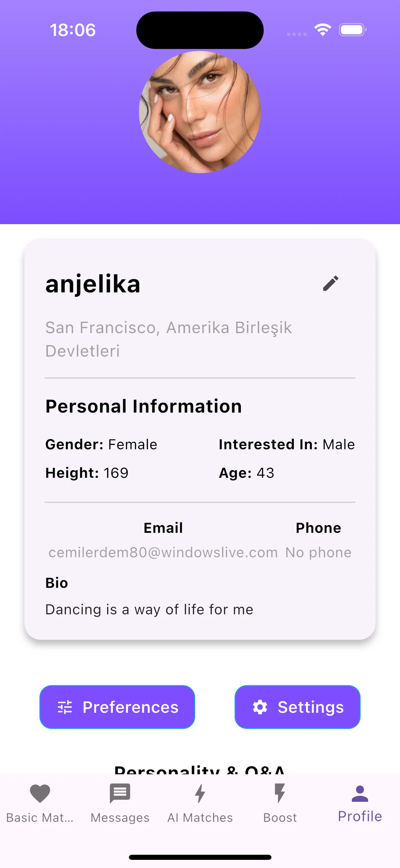Select the Boost bolt icon
The width and height of the screenshot is (400, 868).
click(x=280, y=793)
